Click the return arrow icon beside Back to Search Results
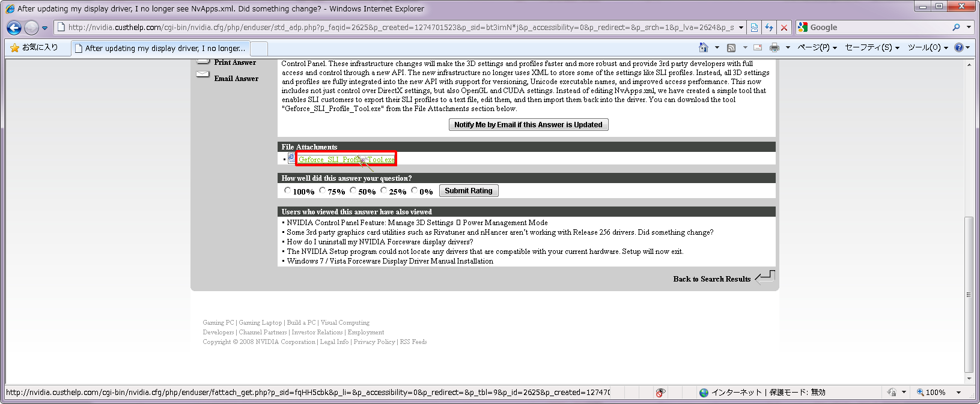980x404 pixels. pyautogui.click(x=765, y=277)
